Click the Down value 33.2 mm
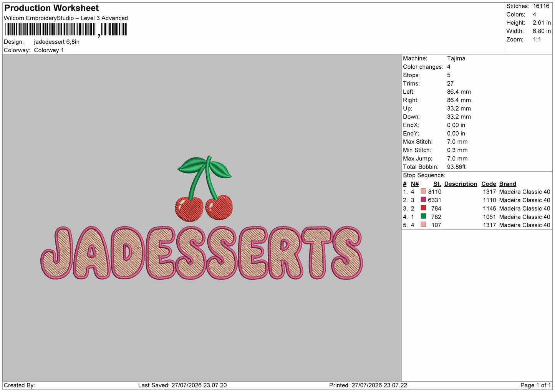The width and height of the screenshot is (555, 392). [x=459, y=117]
